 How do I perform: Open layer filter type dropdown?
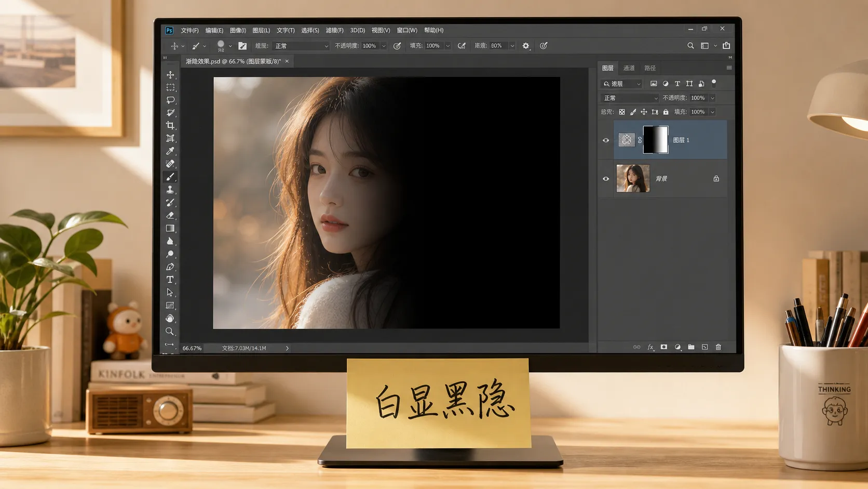click(621, 84)
